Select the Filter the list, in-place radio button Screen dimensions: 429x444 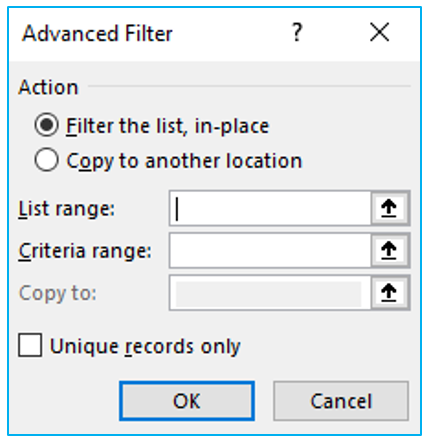[x=47, y=125]
